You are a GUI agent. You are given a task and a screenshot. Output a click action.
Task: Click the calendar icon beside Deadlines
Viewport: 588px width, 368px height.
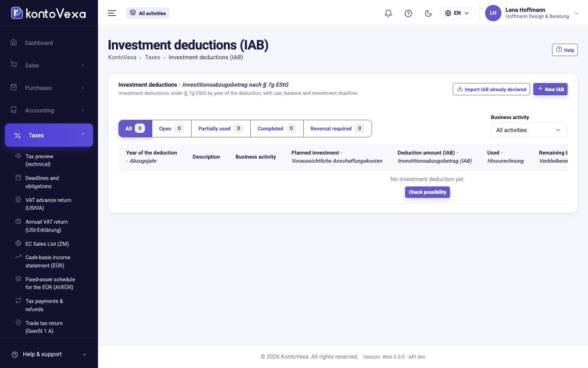click(x=18, y=177)
